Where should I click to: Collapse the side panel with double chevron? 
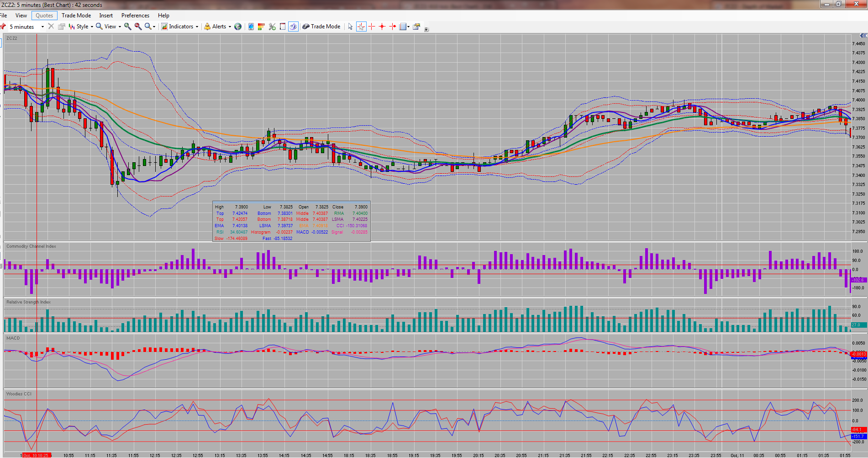(x=863, y=36)
